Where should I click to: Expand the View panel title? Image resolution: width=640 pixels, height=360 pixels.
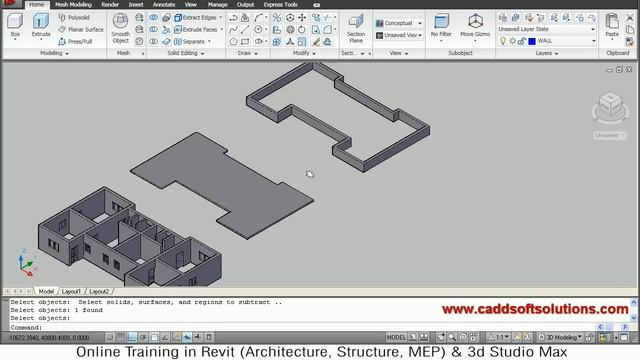pos(398,53)
